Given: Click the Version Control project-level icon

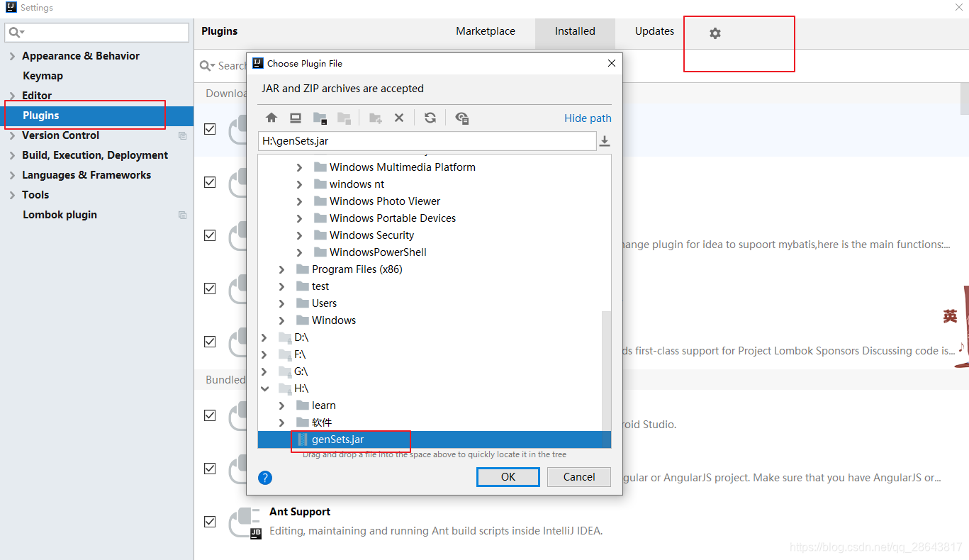Looking at the screenshot, I should [182, 135].
